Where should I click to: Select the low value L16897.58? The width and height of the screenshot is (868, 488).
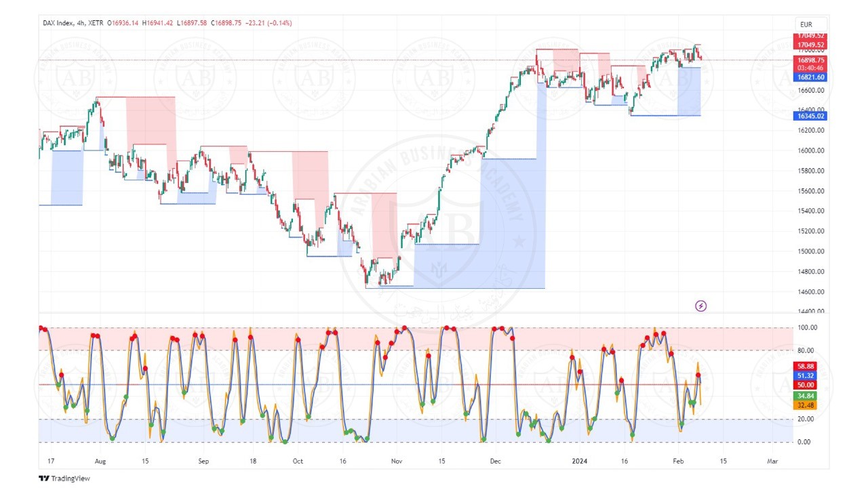pos(193,23)
